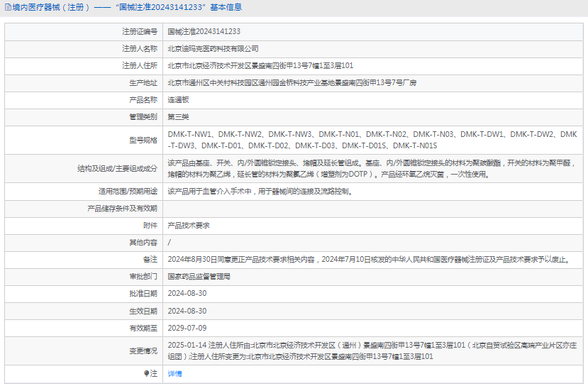Click registrant name 北京迪玛克医药科技有限公司
The image size is (588, 386).
click(213, 49)
